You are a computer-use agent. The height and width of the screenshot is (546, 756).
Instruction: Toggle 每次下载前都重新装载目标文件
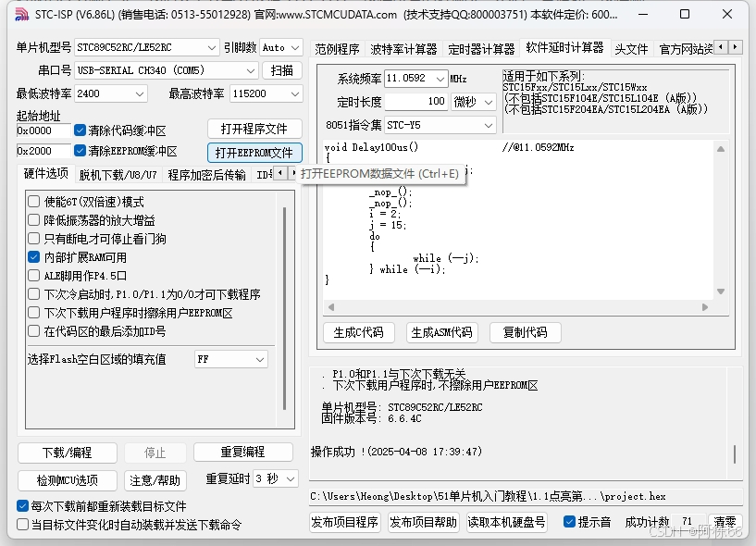(22, 506)
